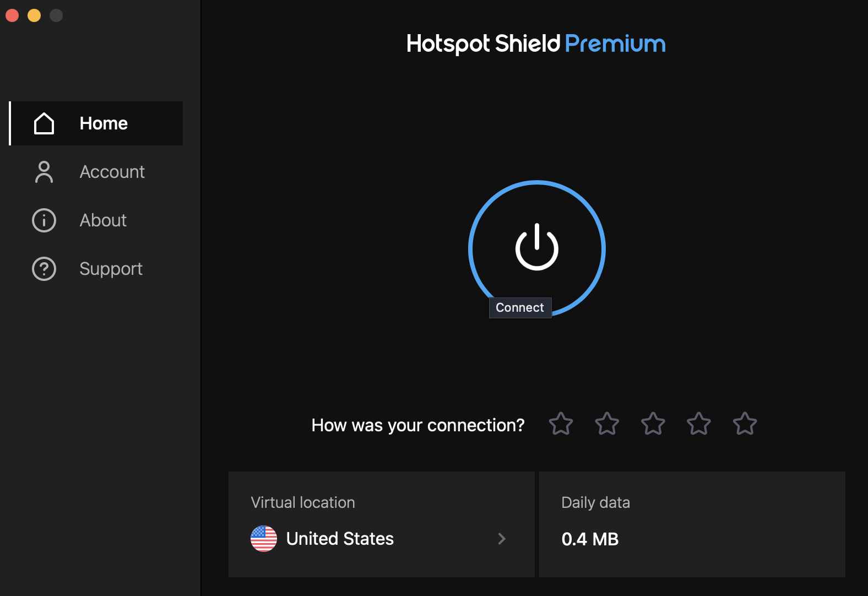Click the United States location entry
The height and width of the screenshot is (596, 868).
click(x=339, y=538)
